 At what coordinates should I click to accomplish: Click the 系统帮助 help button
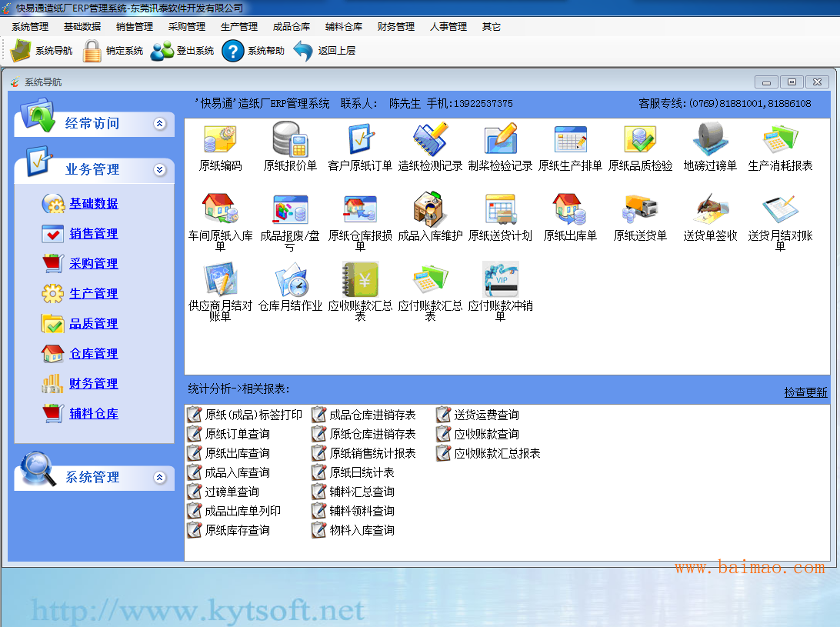pos(253,50)
